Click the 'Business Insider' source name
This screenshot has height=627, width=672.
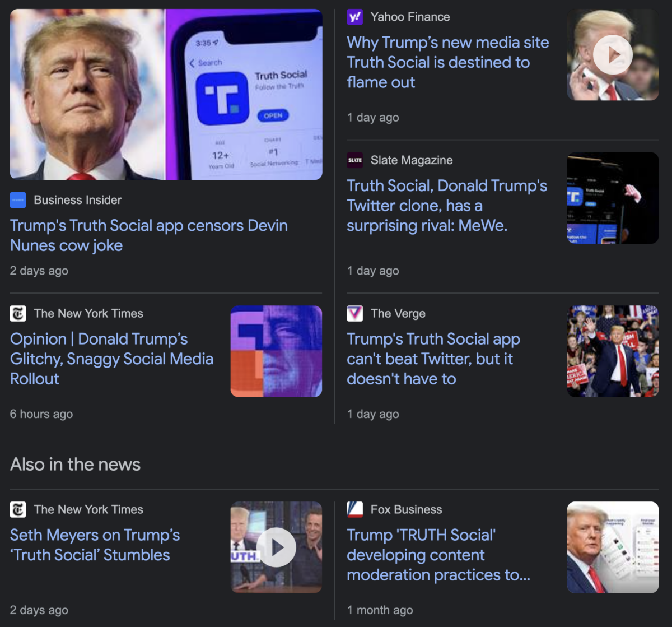pos(77,200)
